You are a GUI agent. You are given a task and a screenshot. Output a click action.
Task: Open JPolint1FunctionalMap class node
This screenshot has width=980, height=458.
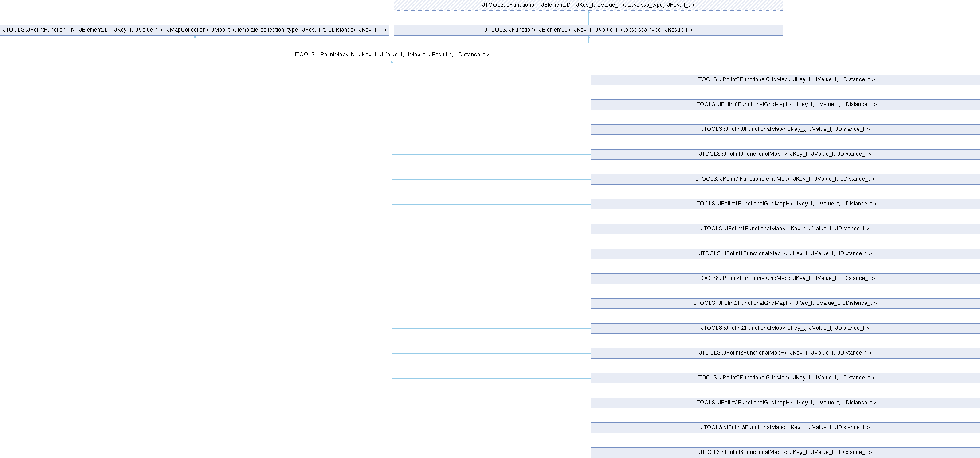[x=785, y=229]
